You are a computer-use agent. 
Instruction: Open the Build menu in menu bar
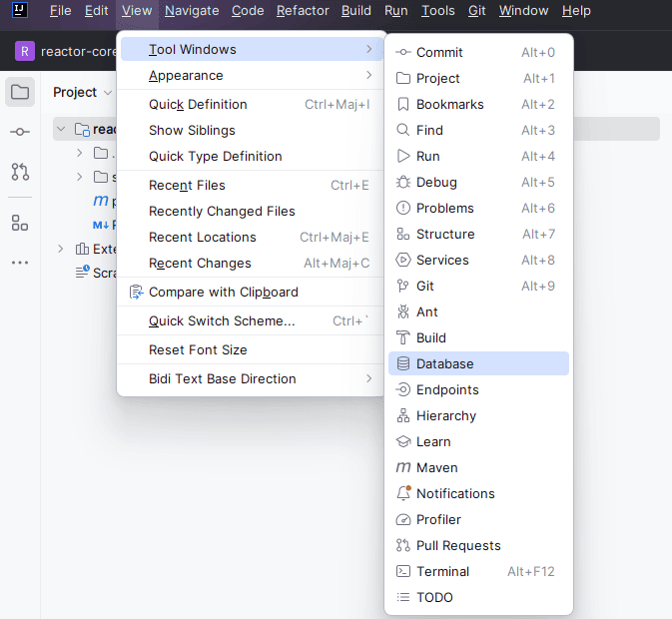[356, 10]
